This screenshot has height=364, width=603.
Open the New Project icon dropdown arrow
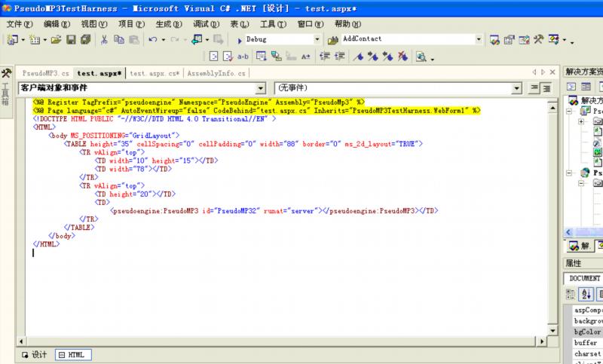click(23, 40)
